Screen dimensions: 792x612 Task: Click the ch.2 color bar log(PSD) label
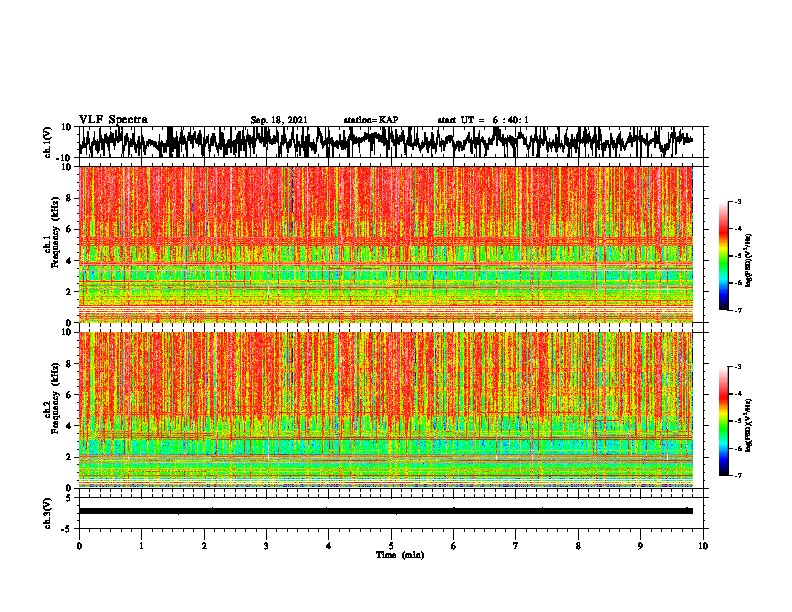[x=748, y=425]
